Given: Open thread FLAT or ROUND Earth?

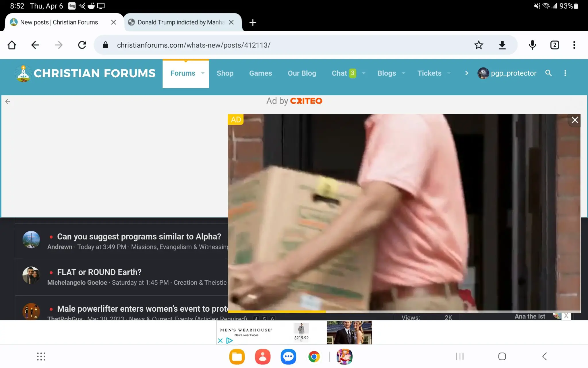Looking at the screenshot, I should [99, 272].
